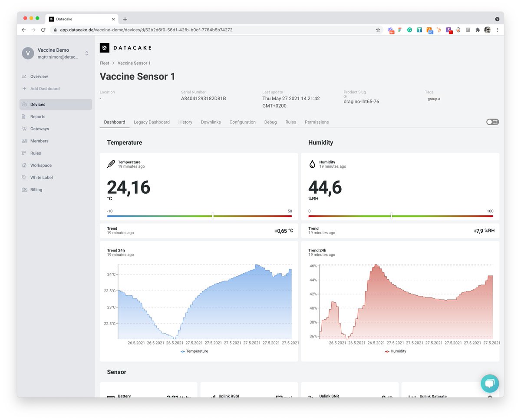
Task: Open the Permissions tab
Action: (x=317, y=122)
